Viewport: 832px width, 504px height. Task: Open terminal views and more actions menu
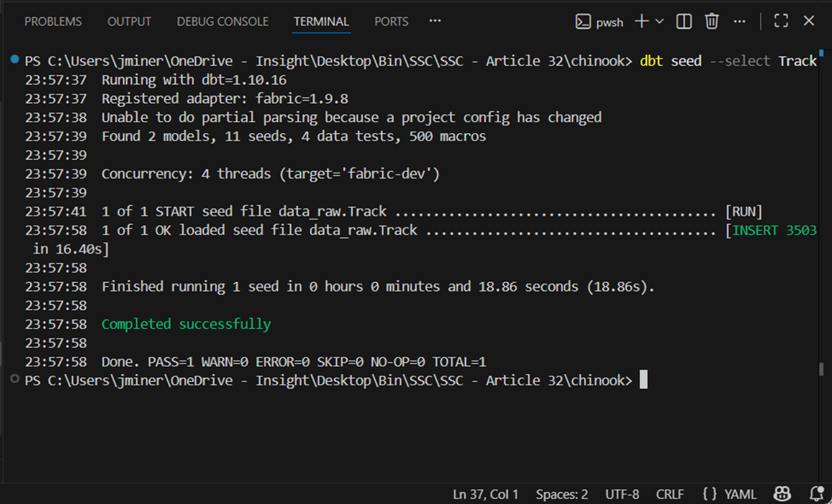[x=741, y=21]
